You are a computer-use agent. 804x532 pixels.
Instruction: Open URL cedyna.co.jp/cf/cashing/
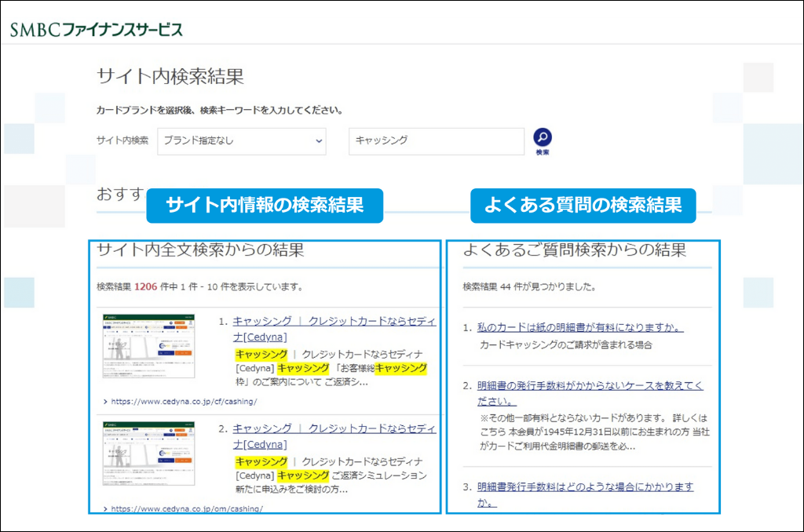pos(184,401)
